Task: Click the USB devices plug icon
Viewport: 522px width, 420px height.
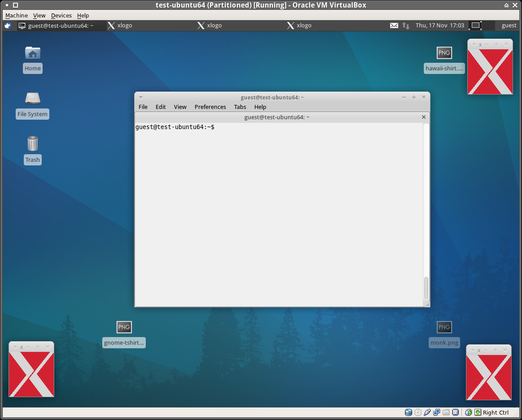Action: (427, 412)
